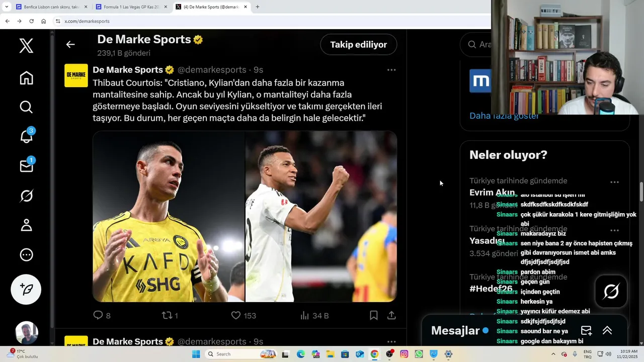Open a new browser tab
The height and width of the screenshot is (362, 644).
(x=258, y=7)
